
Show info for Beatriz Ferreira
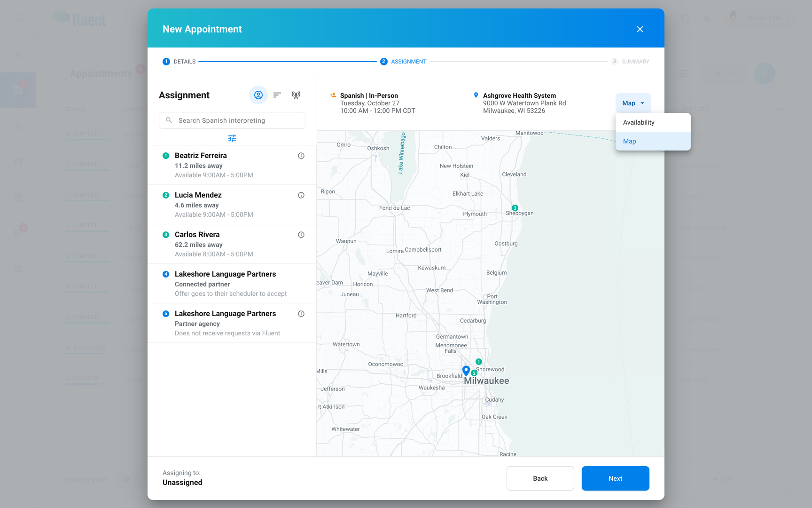tap(301, 156)
